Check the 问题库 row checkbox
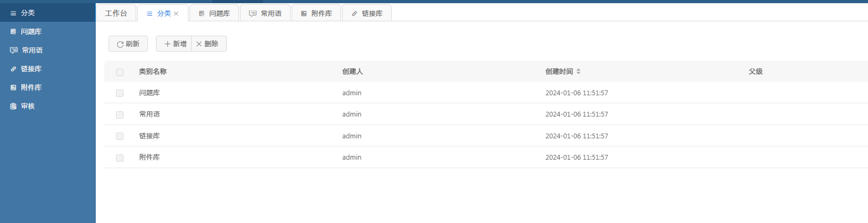 [x=120, y=93]
